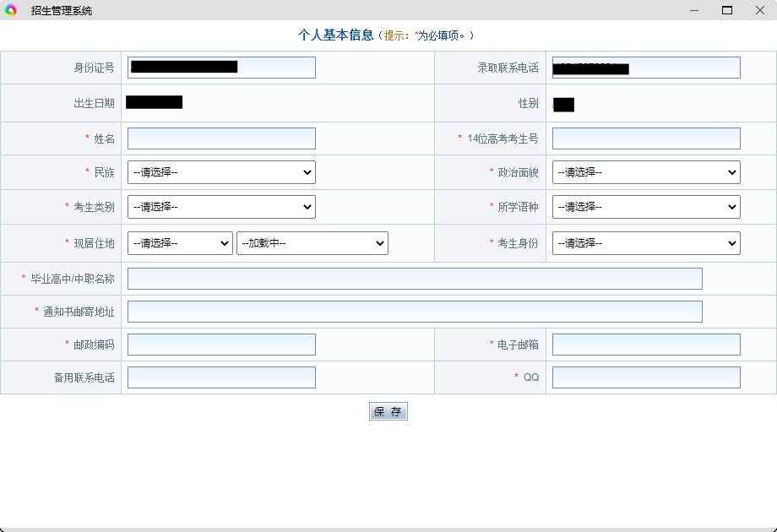
Task: Focus the 备用联系电话 input field
Action: [x=221, y=377]
